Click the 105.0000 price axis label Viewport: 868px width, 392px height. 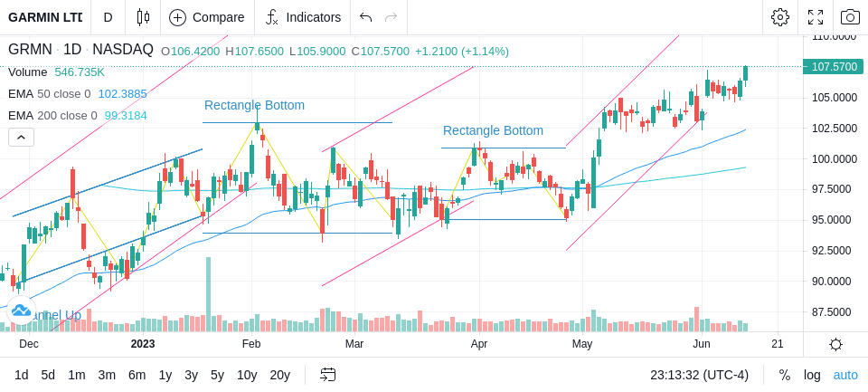point(835,98)
